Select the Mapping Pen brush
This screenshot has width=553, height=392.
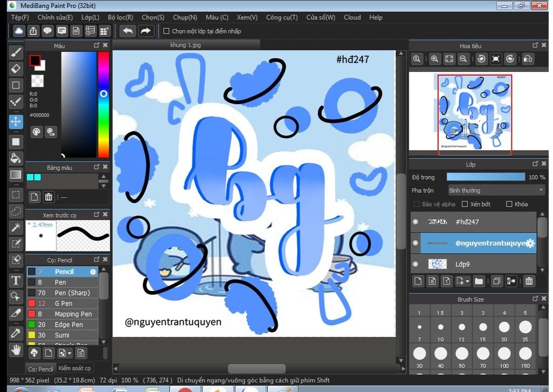(x=63, y=314)
